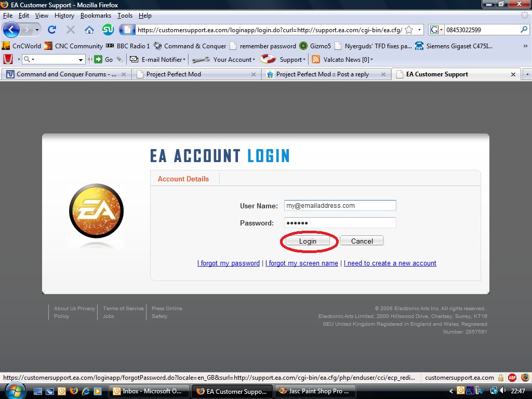Open the Google search engine selector
This screenshot has height=399, width=532.
click(436, 30)
